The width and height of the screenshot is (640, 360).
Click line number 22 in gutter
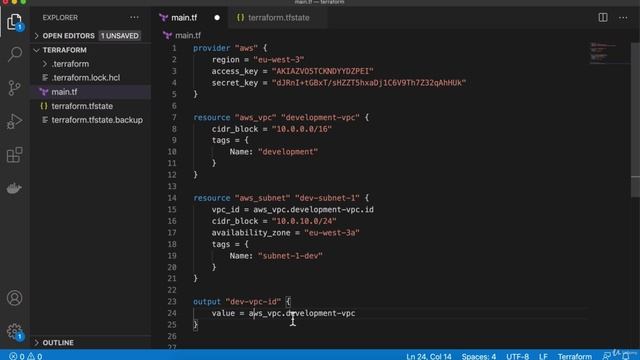tap(172, 290)
